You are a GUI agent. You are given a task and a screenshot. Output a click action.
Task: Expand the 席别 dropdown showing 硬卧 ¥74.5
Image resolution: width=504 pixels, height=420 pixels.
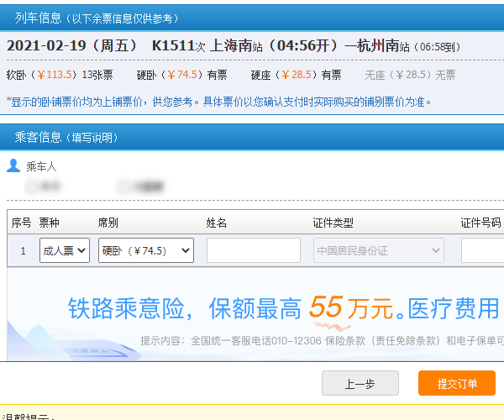click(x=145, y=250)
